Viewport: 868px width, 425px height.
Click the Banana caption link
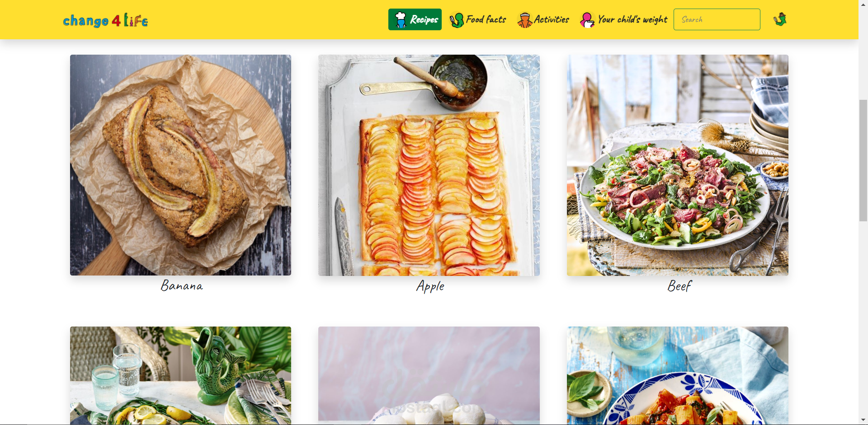[182, 286]
